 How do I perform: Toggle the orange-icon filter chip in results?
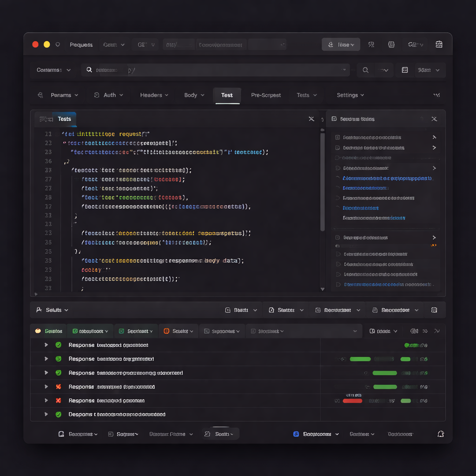tap(178, 331)
